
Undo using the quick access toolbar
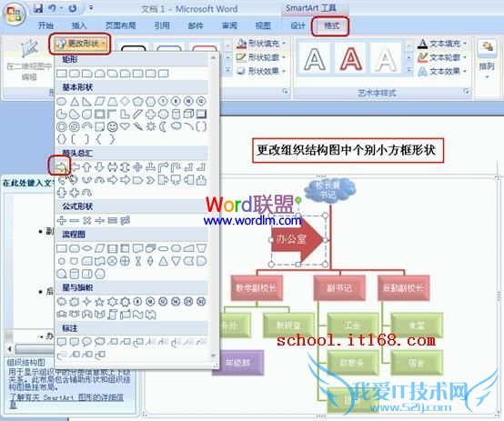[x=53, y=8]
